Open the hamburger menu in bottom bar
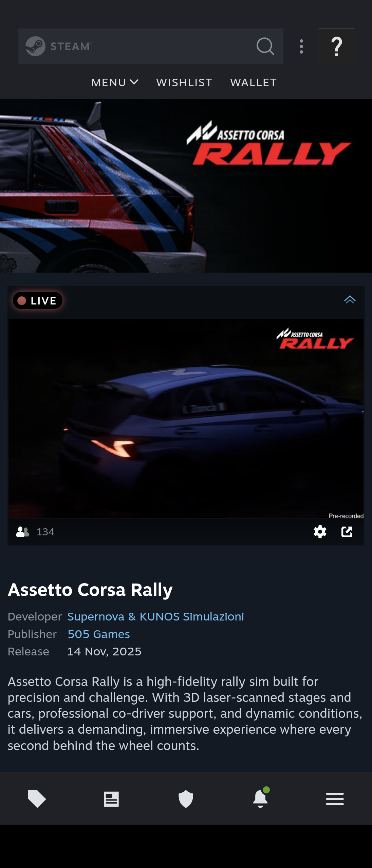 tap(335, 799)
